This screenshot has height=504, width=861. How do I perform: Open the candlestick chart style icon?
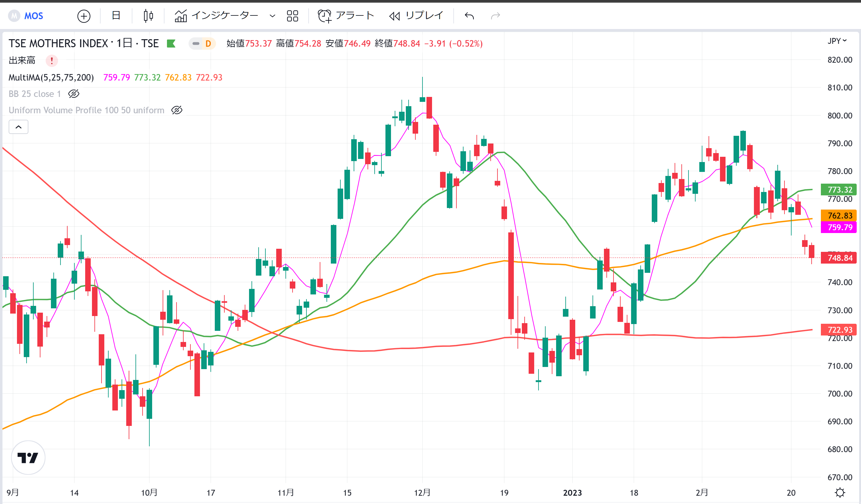(148, 16)
